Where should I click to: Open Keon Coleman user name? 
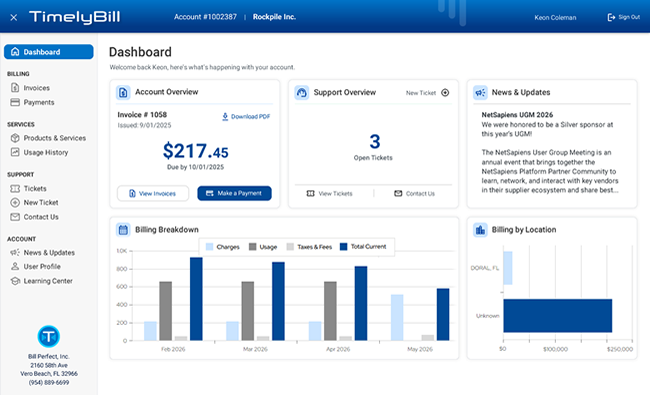tap(555, 17)
